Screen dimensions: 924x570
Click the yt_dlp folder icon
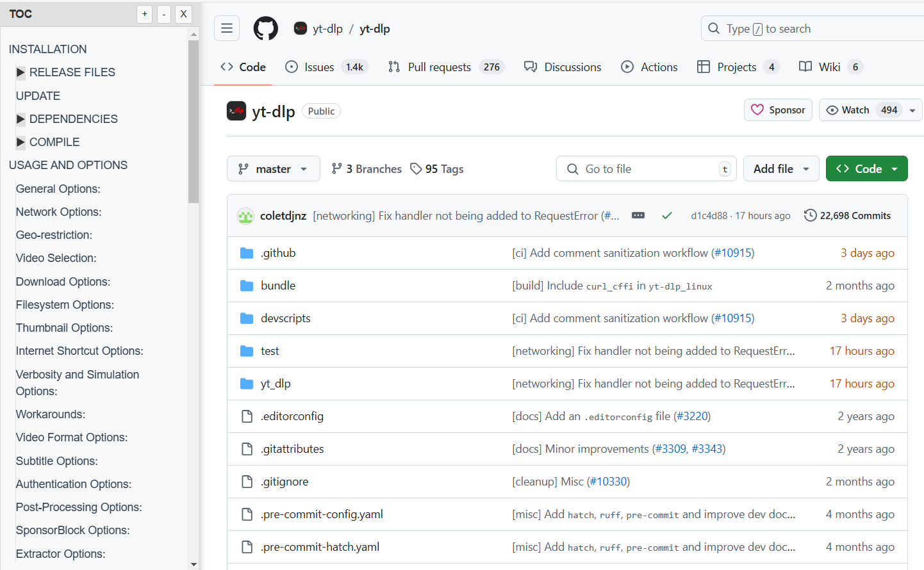coord(247,384)
